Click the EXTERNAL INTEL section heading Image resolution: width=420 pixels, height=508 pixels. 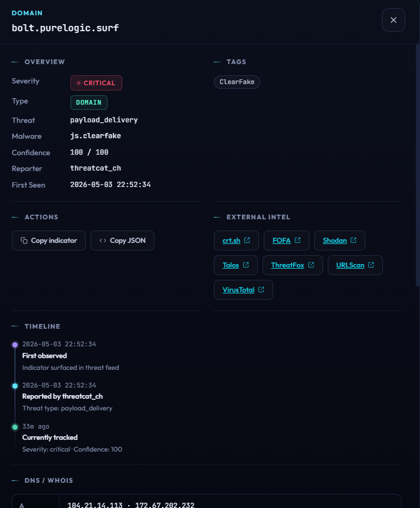pyautogui.click(x=258, y=217)
